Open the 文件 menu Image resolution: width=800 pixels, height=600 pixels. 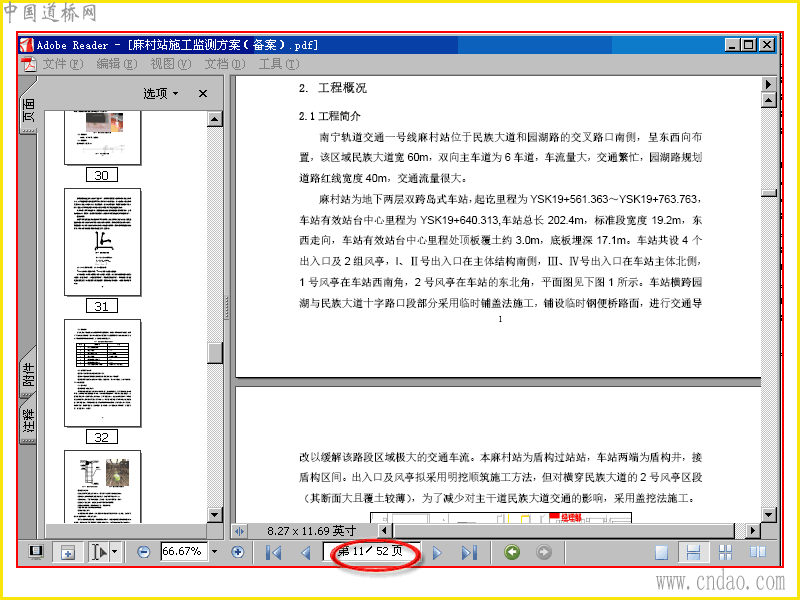[x=62, y=64]
